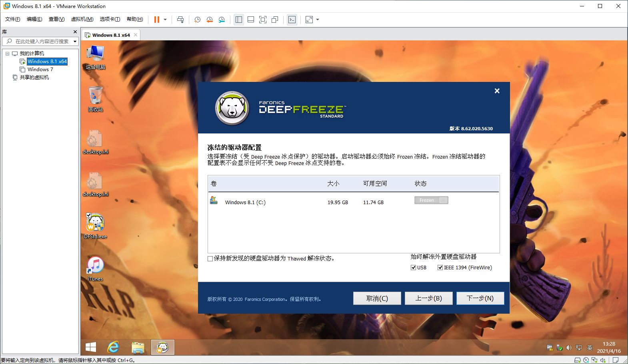This screenshot has height=364, width=628.
Task: Switch to Unity mode
Action: pos(275,20)
